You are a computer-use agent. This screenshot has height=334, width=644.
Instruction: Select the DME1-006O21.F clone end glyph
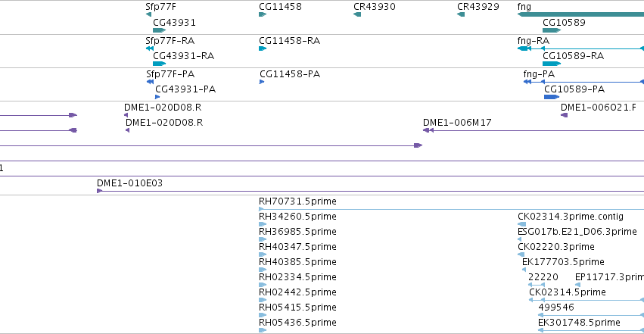[x=565, y=115]
